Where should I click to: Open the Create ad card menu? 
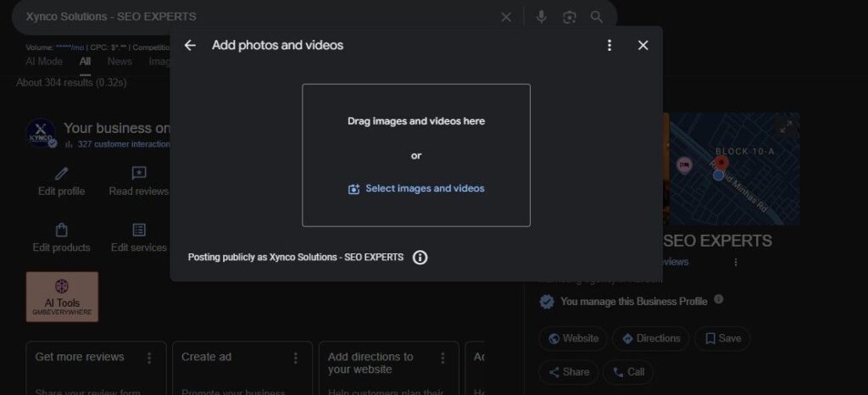tap(296, 359)
